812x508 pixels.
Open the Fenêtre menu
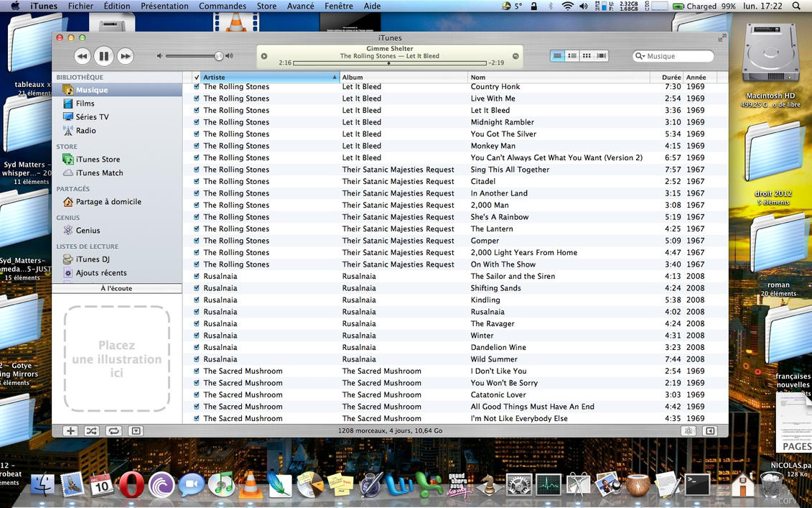pos(339,6)
